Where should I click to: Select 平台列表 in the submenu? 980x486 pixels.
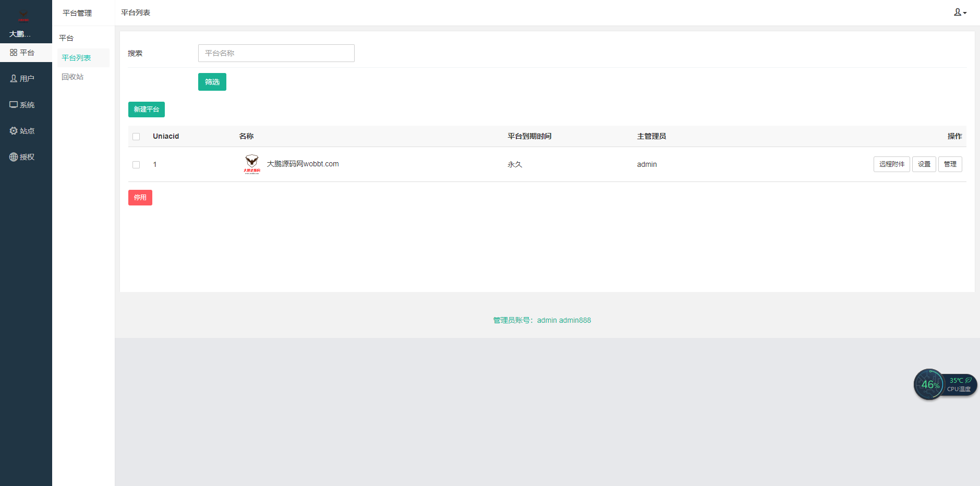pos(77,58)
